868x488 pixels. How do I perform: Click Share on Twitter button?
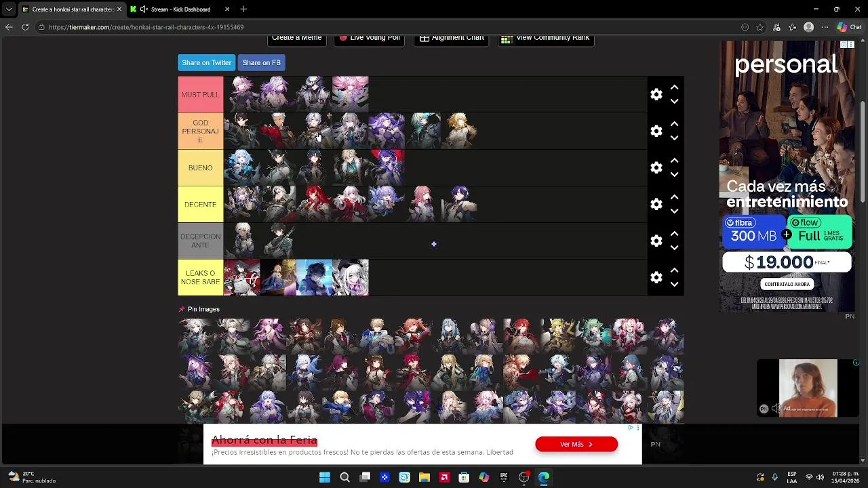pyautogui.click(x=206, y=62)
